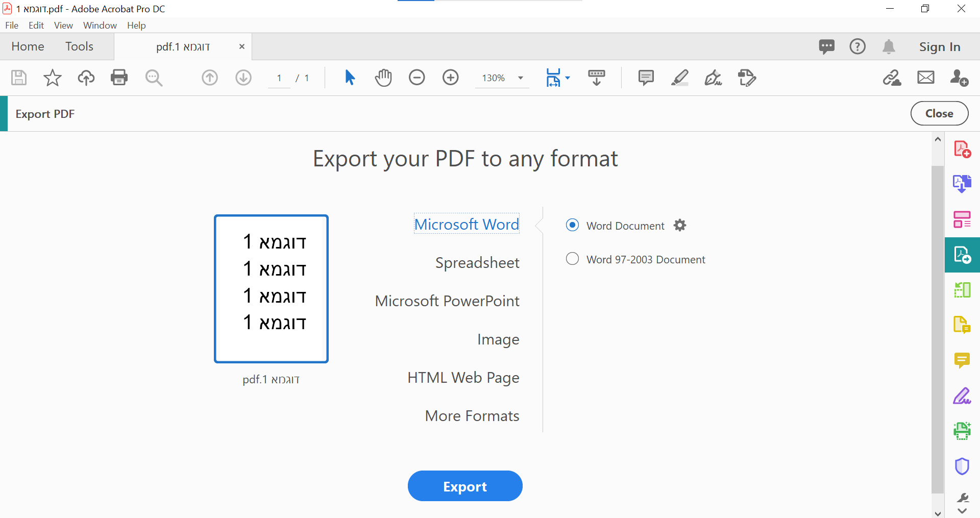Viewport: 980px width, 518px height.
Task: Open the Window menu
Action: pos(100,26)
